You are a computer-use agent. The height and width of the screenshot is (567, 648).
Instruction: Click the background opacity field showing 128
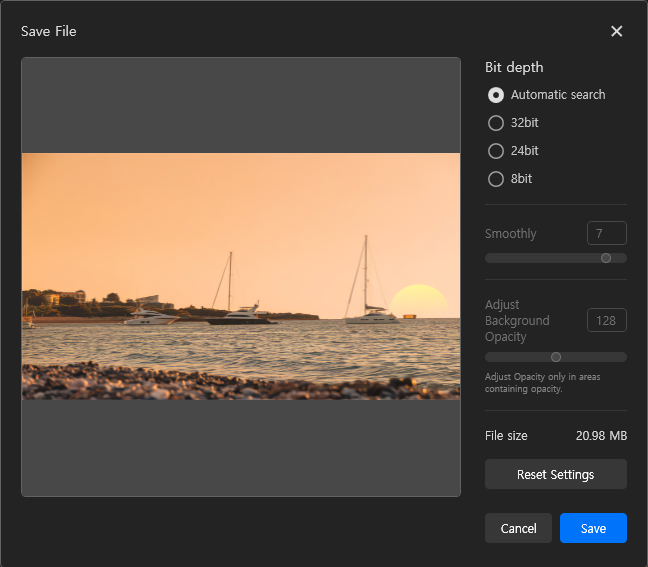606,320
